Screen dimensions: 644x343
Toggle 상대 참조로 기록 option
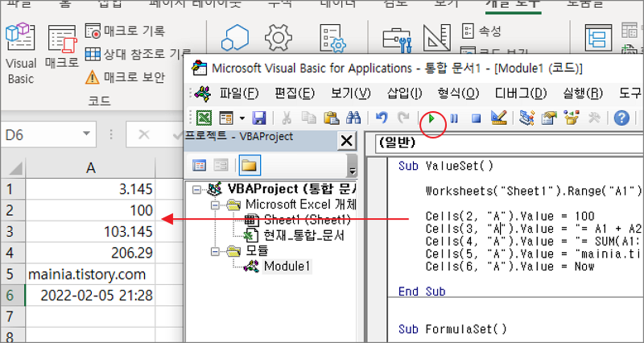coord(138,54)
